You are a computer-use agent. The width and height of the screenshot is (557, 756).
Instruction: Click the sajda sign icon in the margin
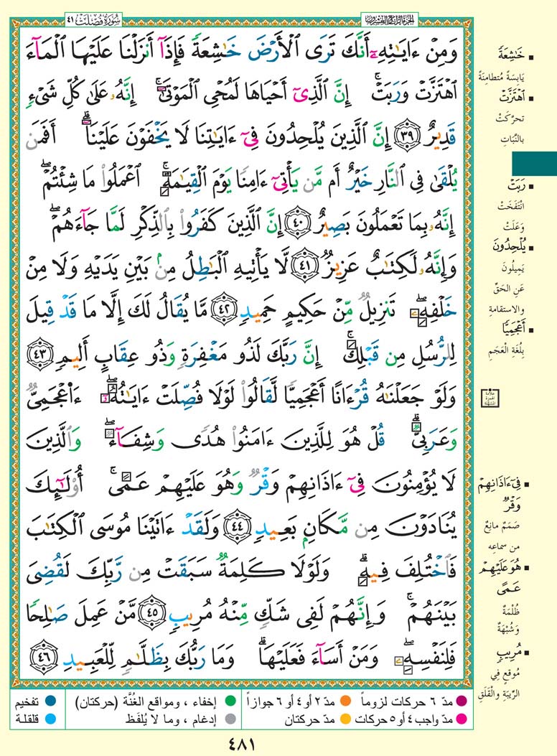[490, 398]
